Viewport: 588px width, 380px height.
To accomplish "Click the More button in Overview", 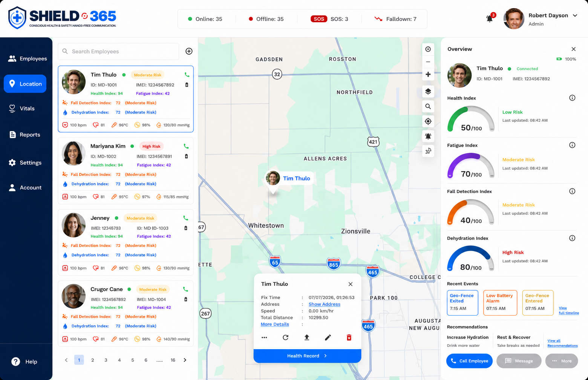I will click(x=562, y=361).
